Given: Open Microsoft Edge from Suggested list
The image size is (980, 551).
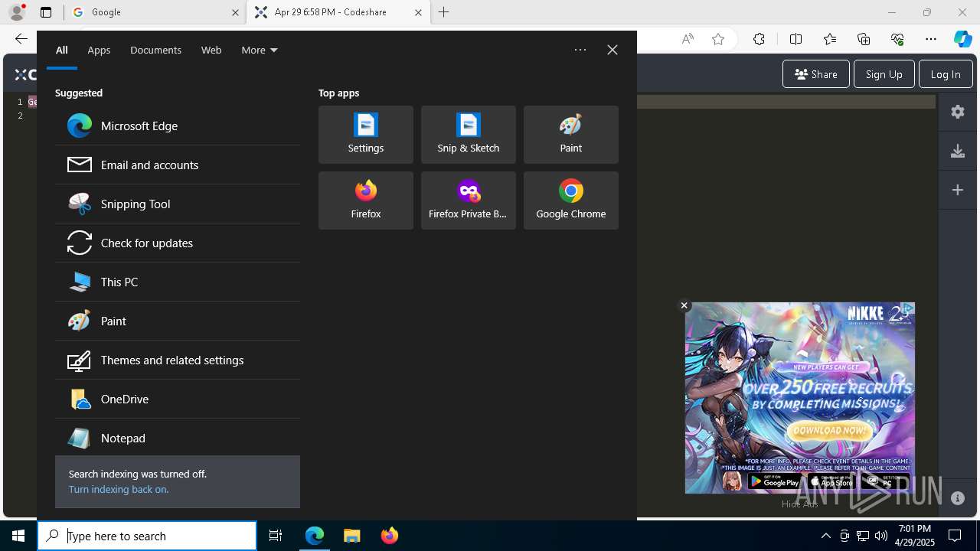Looking at the screenshot, I should 178,126.
